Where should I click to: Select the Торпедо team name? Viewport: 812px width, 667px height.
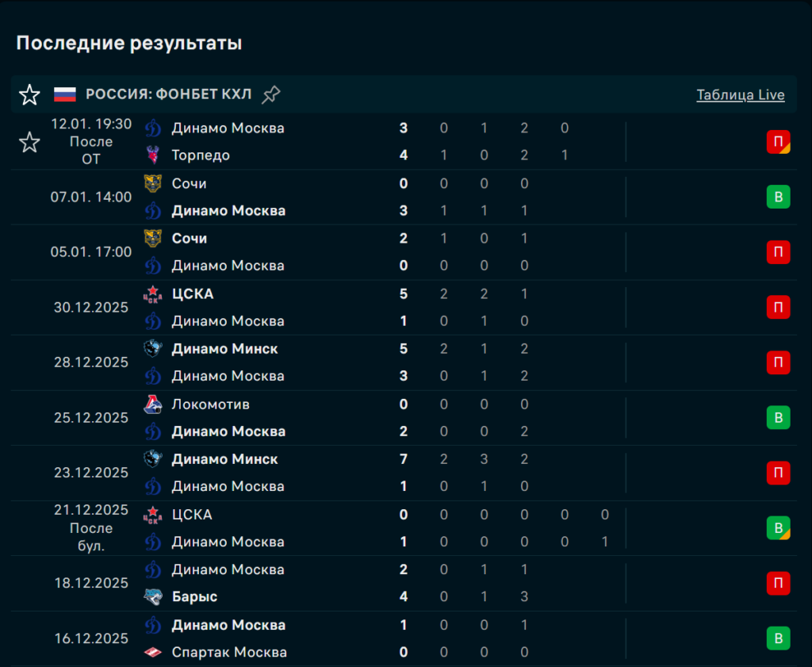tap(201, 155)
